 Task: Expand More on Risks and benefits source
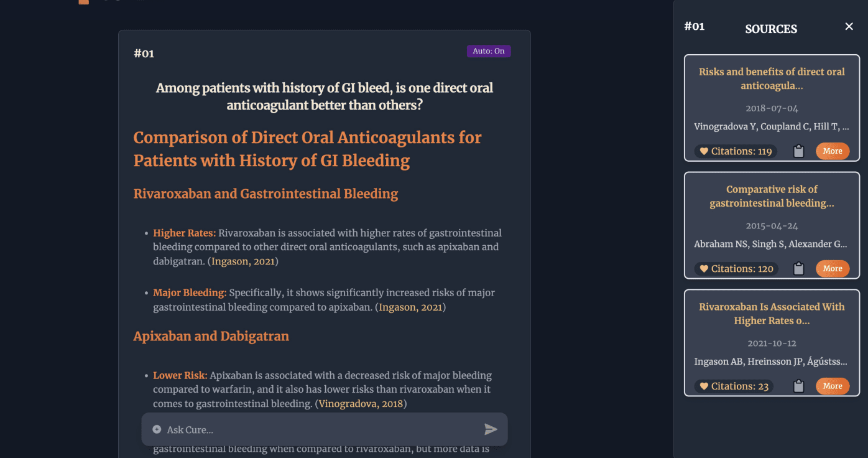[833, 151]
